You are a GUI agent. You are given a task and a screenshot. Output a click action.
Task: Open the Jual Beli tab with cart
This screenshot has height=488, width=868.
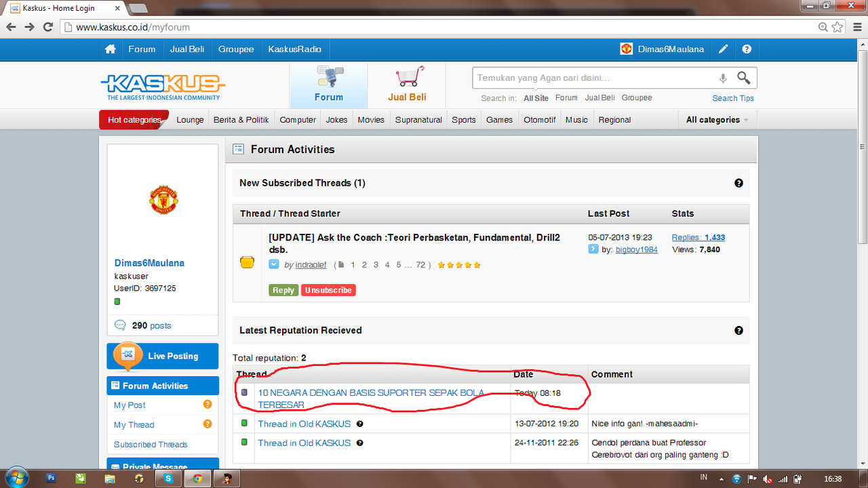(407, 85)
